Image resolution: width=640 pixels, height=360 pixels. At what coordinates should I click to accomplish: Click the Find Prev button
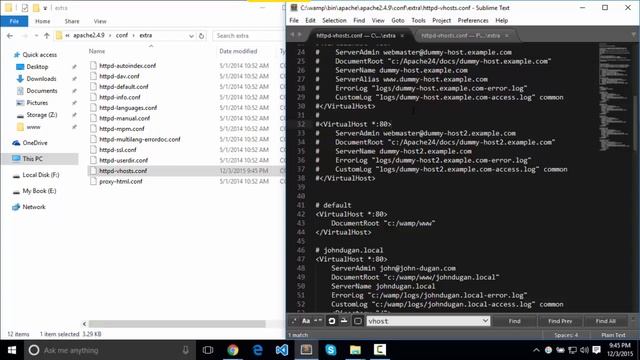pos(560,321)
